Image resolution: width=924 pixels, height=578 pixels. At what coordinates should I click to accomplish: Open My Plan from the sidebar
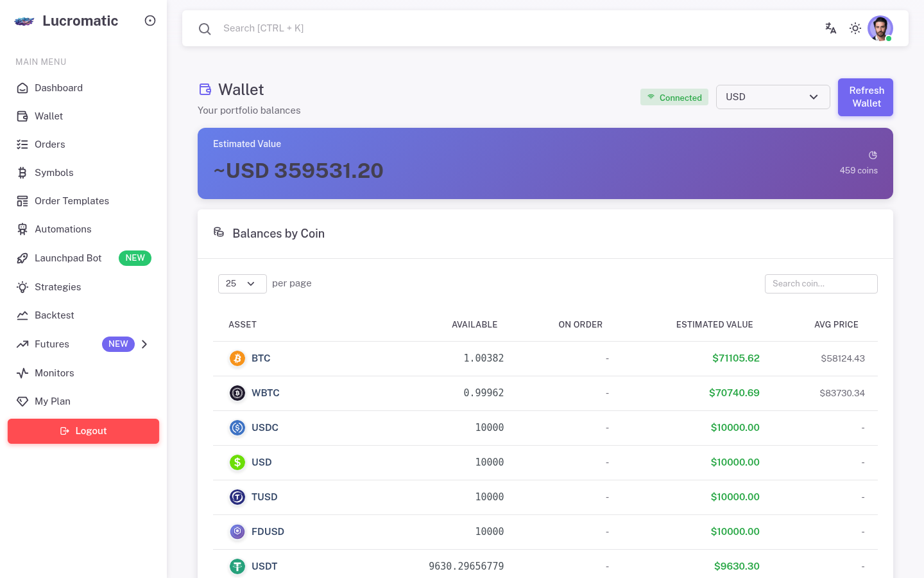coord(53,401)
